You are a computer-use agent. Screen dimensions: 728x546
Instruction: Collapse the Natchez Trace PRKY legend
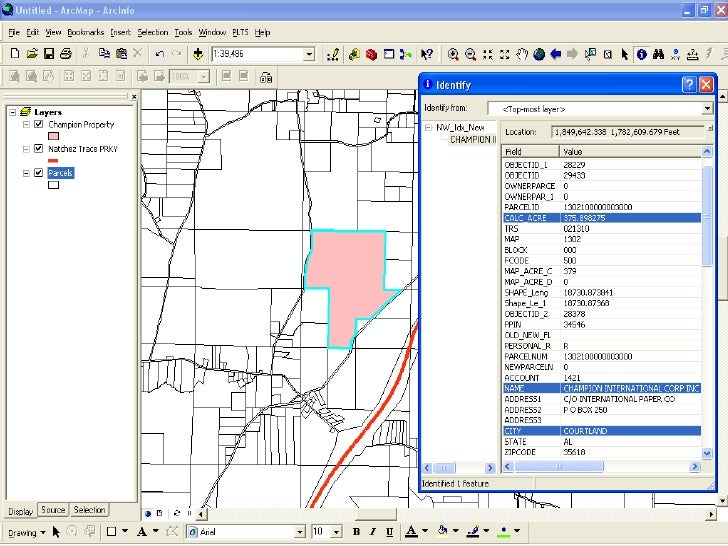pyautogui.click(x=26, y=149)
